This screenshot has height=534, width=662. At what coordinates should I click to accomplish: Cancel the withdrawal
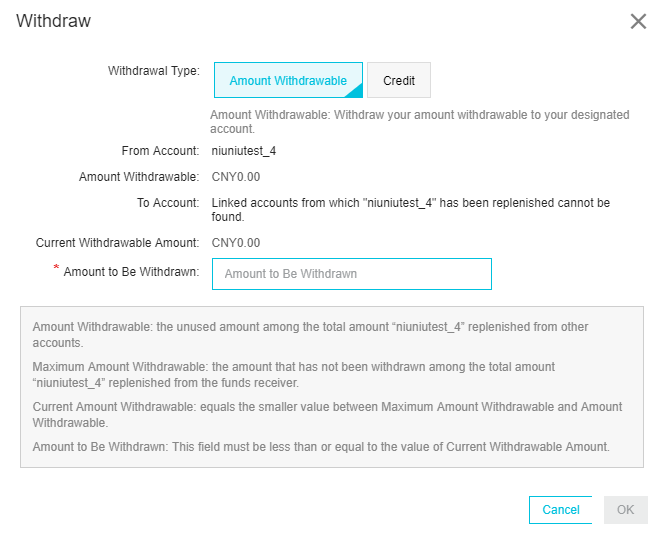point(560,510)
